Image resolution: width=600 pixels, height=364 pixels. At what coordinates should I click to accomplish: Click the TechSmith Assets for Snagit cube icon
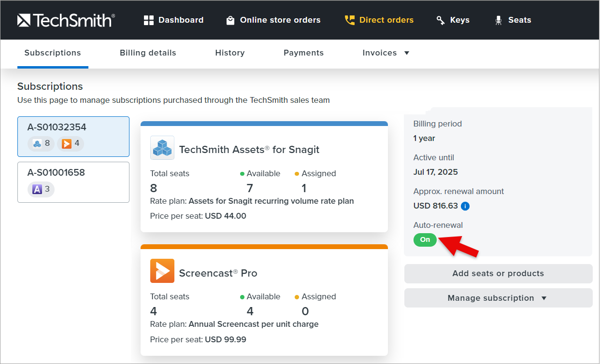[162, 148]
